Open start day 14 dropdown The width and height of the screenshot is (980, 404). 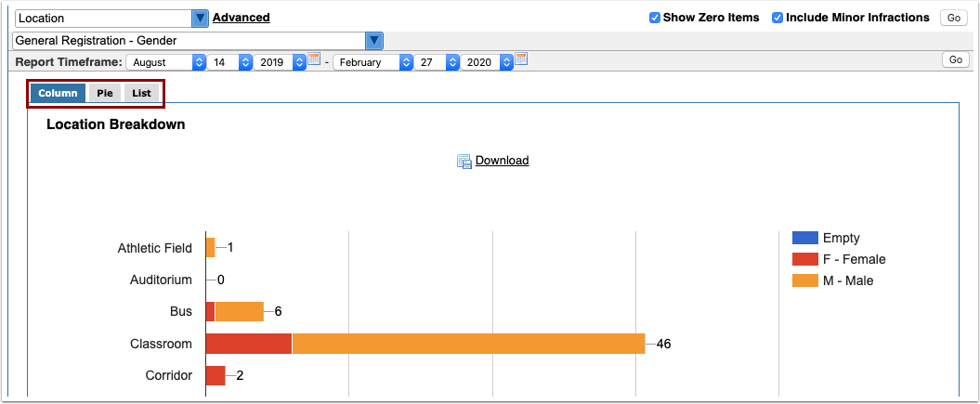229,62
